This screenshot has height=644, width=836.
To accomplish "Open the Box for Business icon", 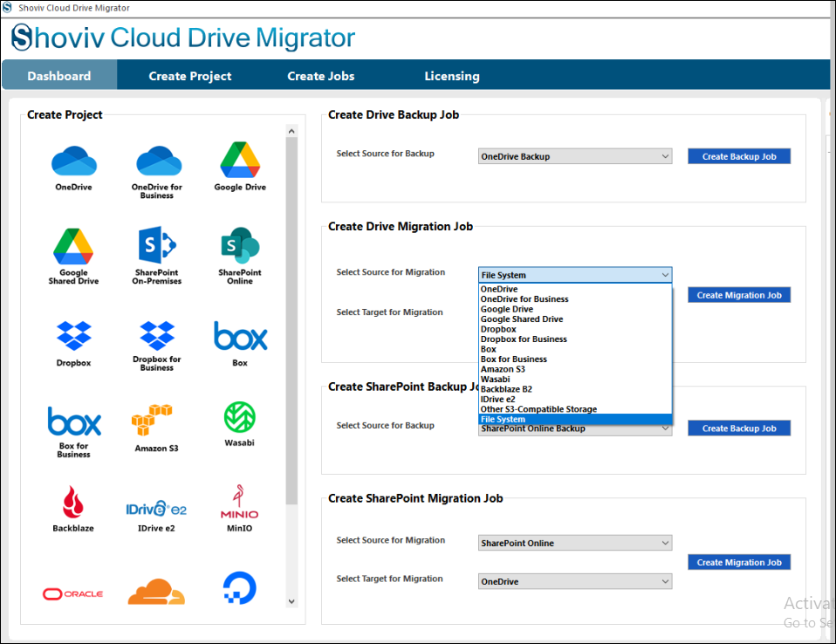I will pos(73,421).
